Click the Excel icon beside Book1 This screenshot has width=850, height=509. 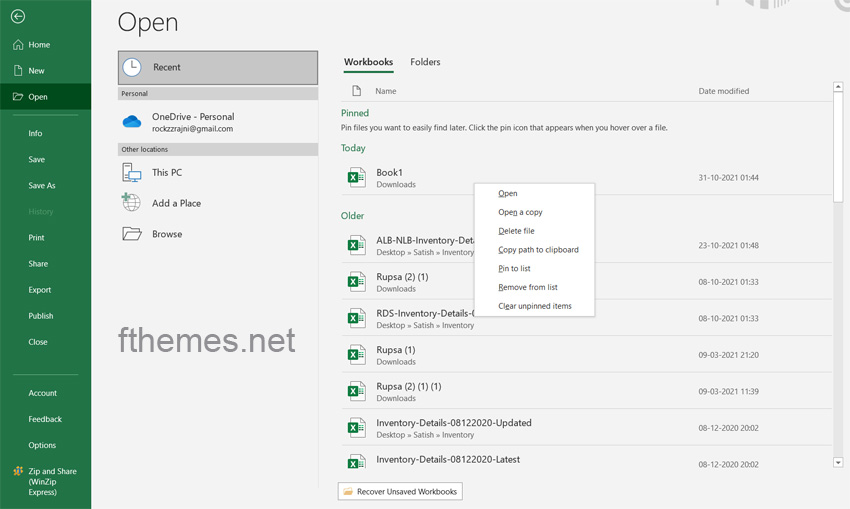pyautogui.click(x=356, y=177)
